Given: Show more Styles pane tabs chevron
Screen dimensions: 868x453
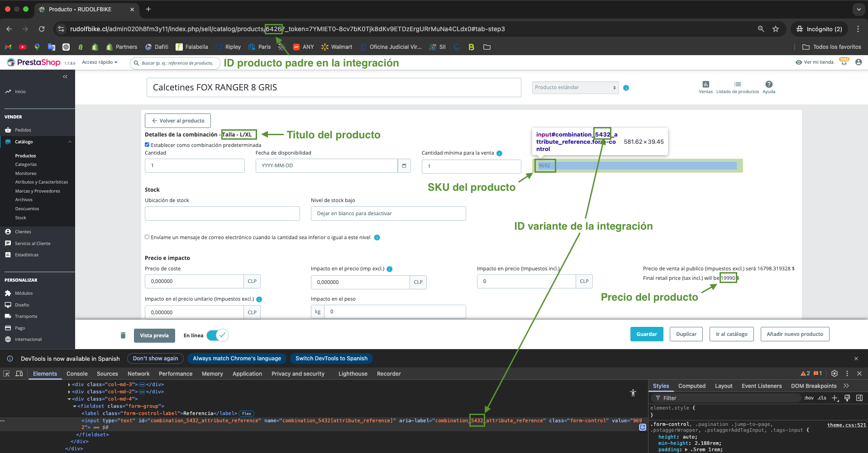Looking at the screenshot, I should (846, 386).
